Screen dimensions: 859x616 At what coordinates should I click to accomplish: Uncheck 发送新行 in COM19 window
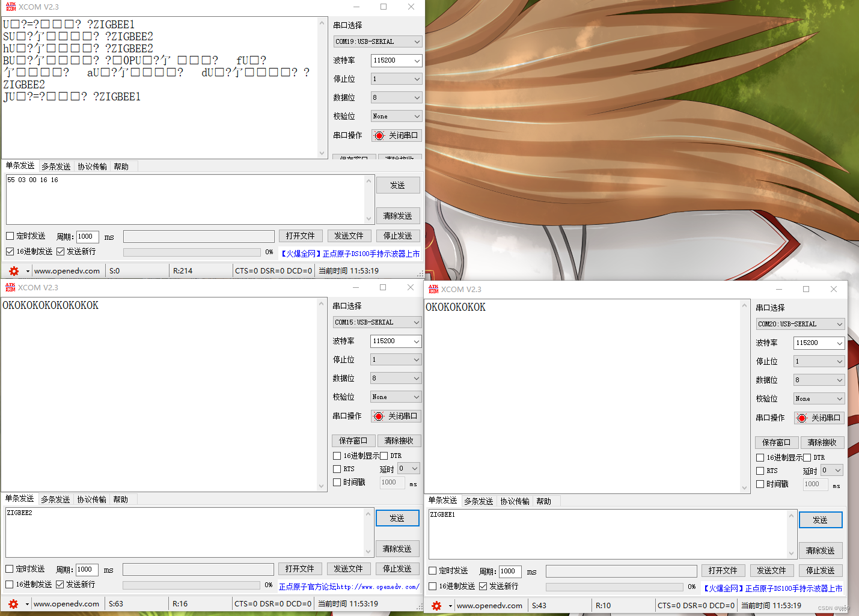60,252
